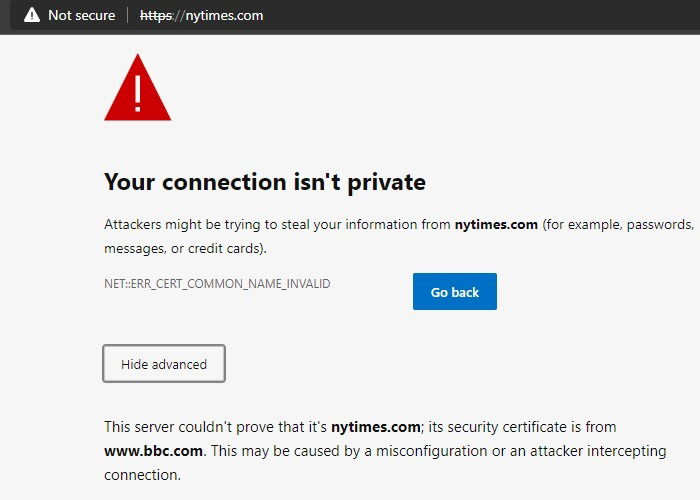Viewport: 700px width, 500px height.
Task: Click the bold www.bbc.com certificate name
Action: point(153,451)
